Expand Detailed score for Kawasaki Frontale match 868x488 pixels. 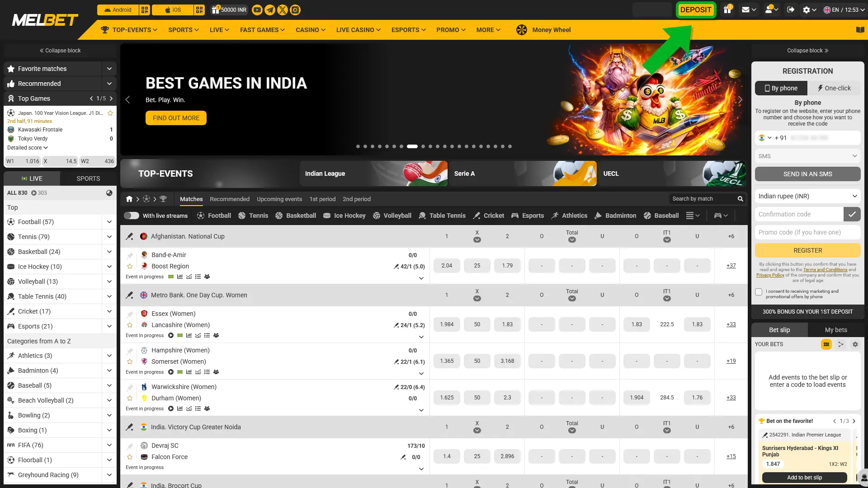[28, 148]
